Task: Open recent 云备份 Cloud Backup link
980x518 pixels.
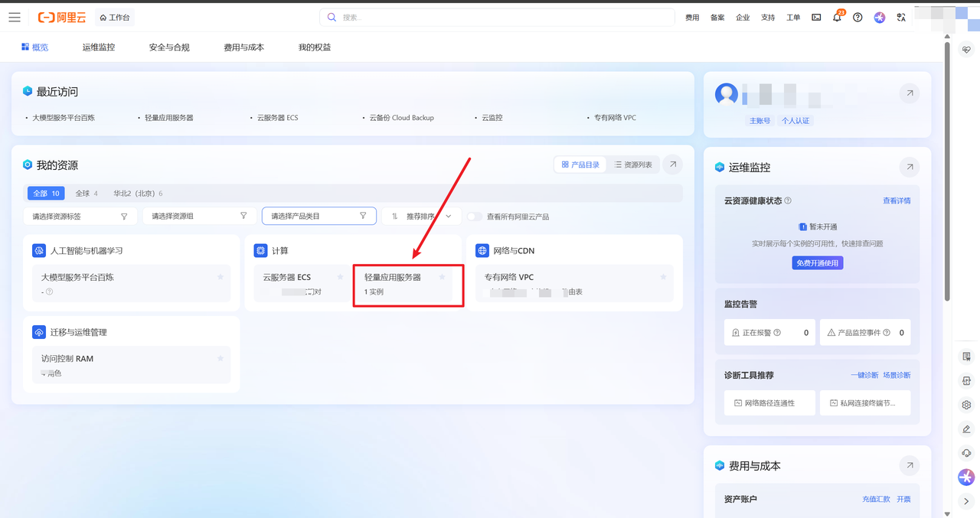Action: click(401, 118)
